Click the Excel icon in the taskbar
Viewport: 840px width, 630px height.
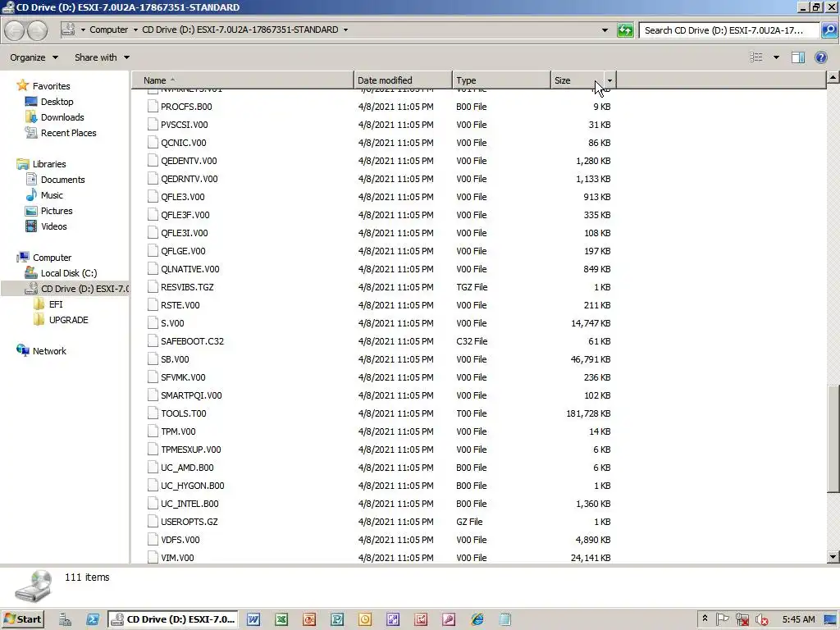[x=281, y=620]
